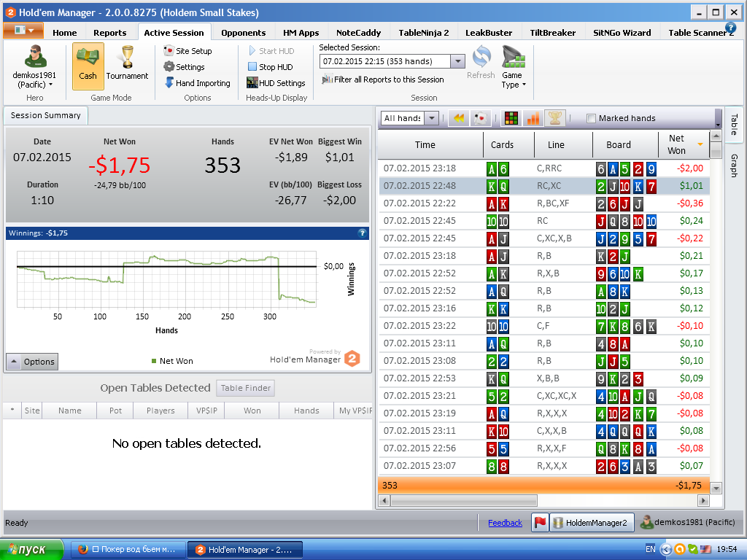Open Settings in the Options group
Image resolution: width=747 pixels, height=560 pixels.
184,67
